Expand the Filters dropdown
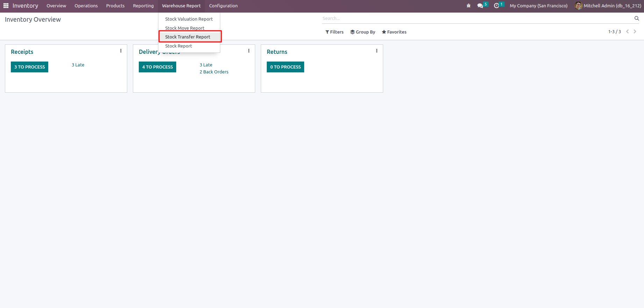 point(335,32)
